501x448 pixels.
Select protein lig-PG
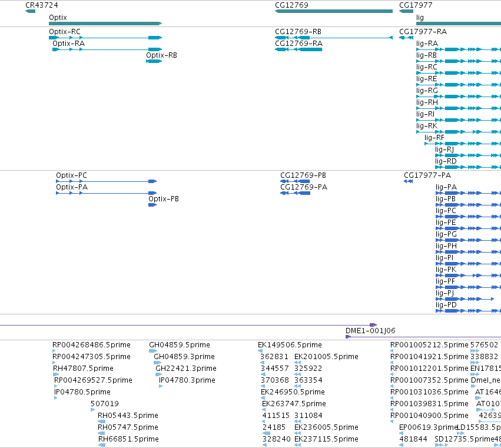[x=468, y=240]
